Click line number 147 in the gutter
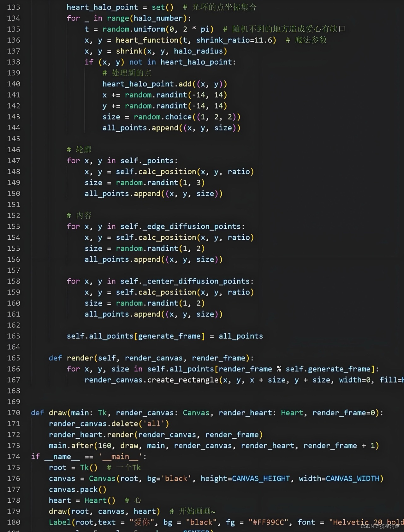This screenshot has width=404, height=532. tap(13, 161)
